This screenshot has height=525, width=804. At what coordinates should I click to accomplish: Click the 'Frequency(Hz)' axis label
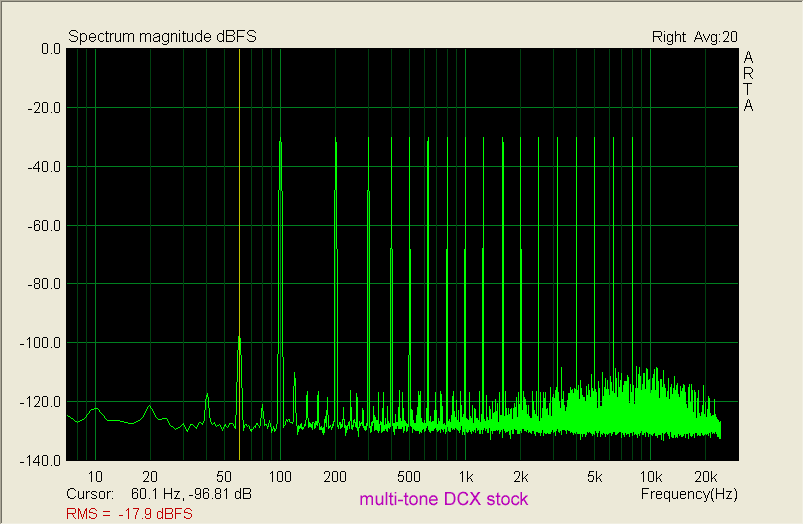[689, 494]
